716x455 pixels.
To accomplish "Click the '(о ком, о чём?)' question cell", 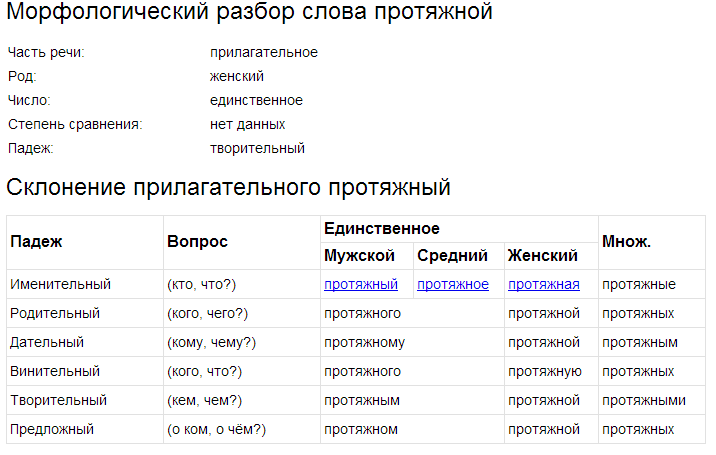I will click(x=217, y=429).
